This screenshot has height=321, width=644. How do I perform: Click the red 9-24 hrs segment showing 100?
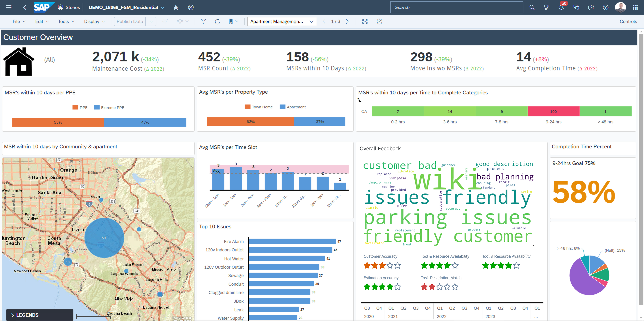[x=553, y=111]
